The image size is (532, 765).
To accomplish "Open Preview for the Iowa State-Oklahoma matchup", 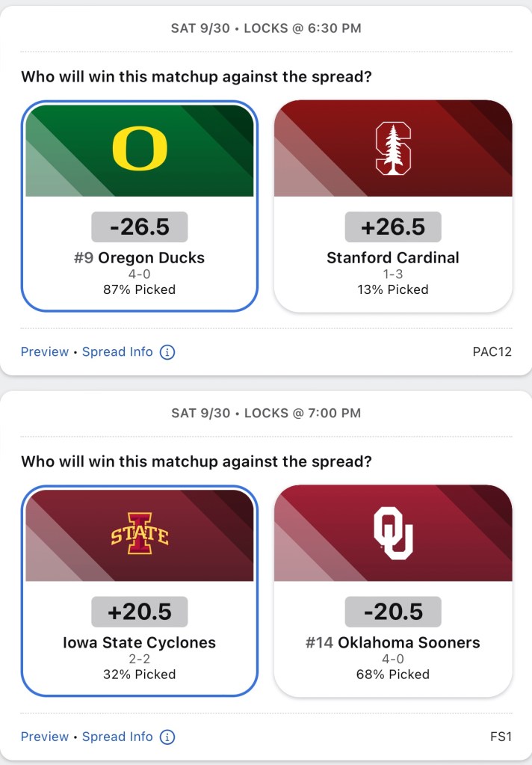I will 45,737.
